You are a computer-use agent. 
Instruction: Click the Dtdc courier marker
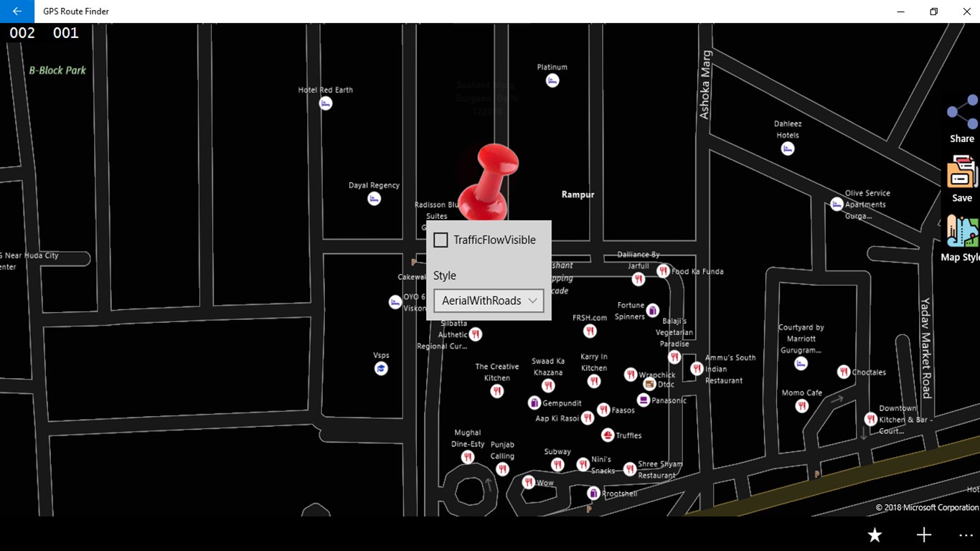tap(649, 384)
